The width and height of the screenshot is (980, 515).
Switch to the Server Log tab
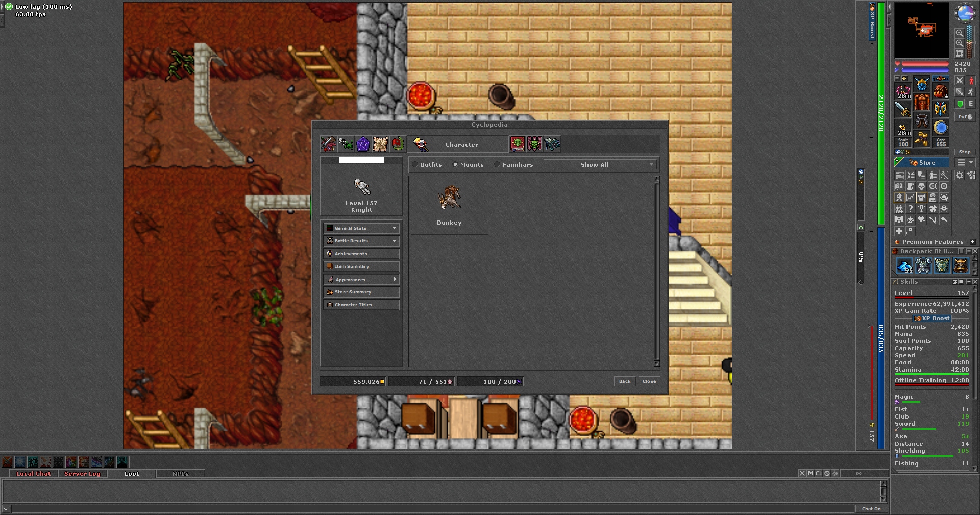83,474
